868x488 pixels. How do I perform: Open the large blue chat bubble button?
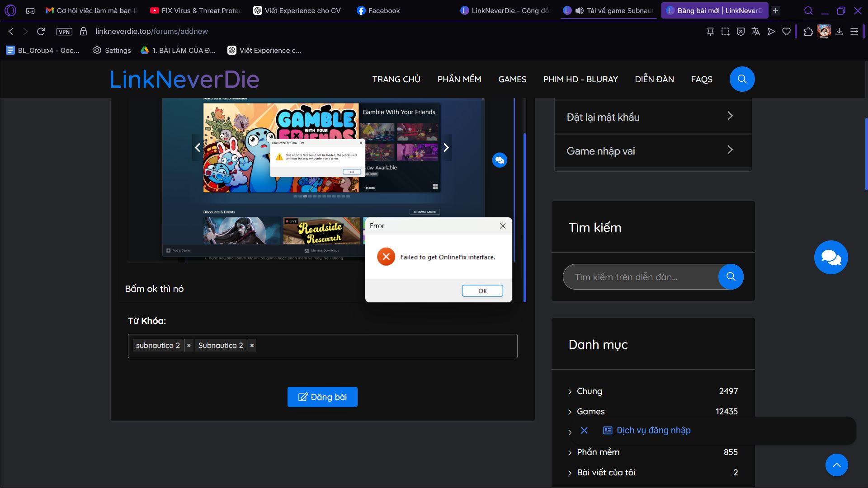(x=831, y=257)
